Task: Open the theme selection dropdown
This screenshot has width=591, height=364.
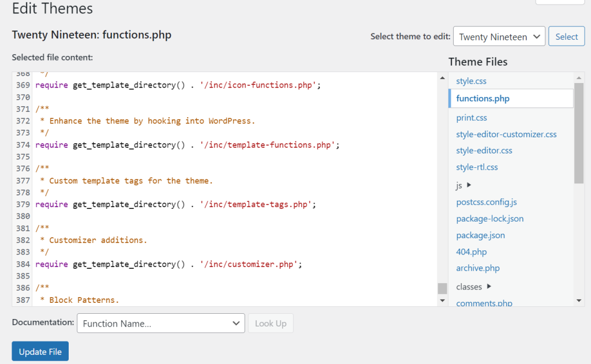Action: [499, 36]
